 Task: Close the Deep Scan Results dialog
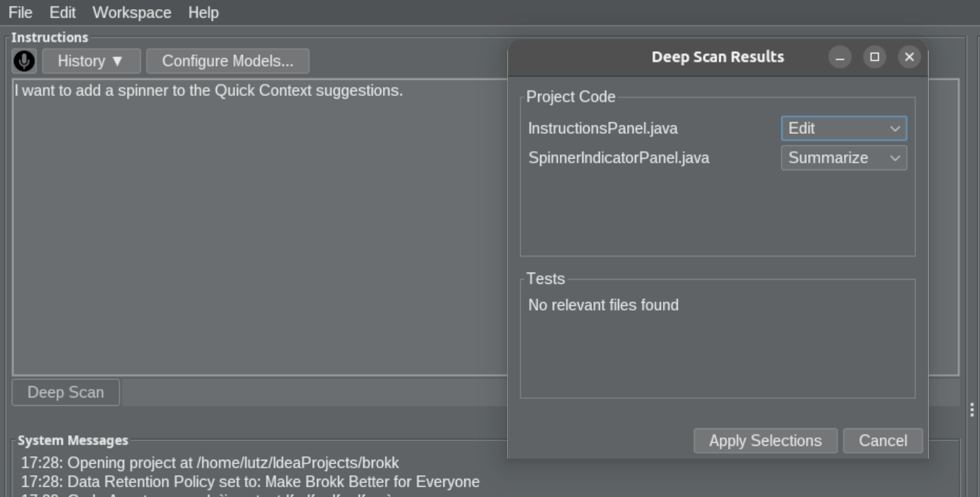(909, 57)
